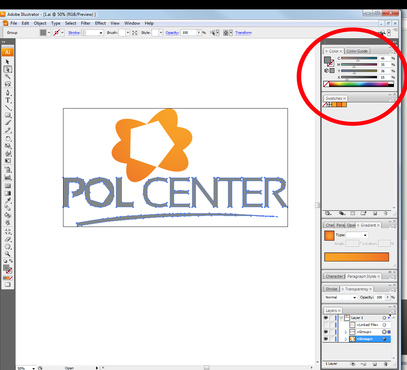
Task: Hide the unselected <Group> layer item
Action: click(326, 332)
